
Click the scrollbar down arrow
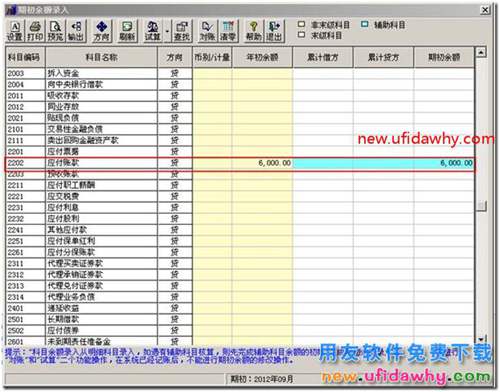click(x=481, y=339)
